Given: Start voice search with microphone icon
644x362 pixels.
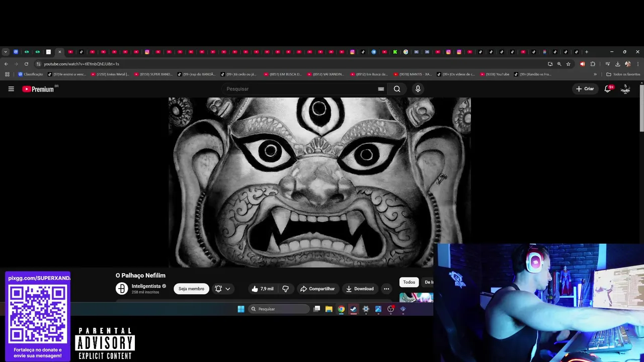Looking at the screenshot, I should (x=418, y=89).
